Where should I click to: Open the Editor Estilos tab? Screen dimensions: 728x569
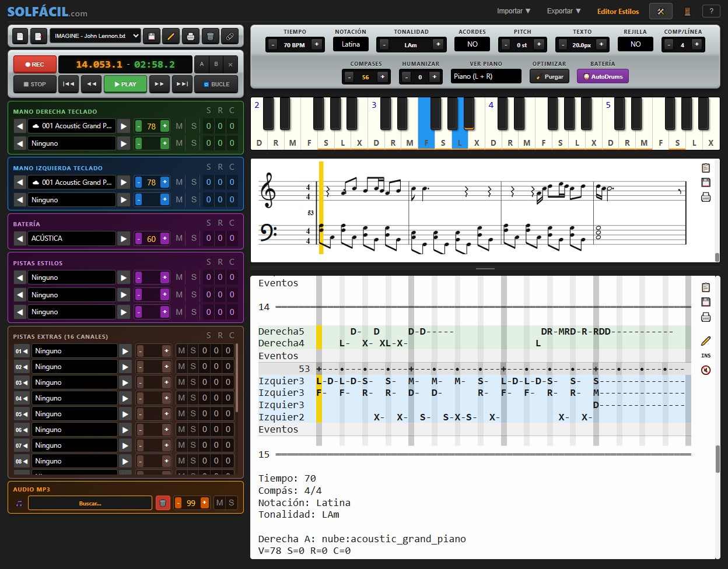coord(618,11)
